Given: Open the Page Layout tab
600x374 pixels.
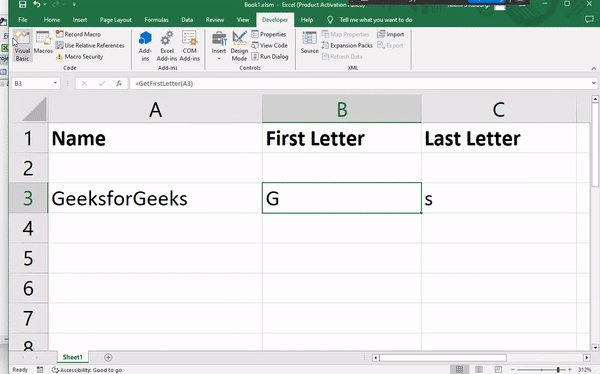Looking at the screenshot, I should [116, 20].
